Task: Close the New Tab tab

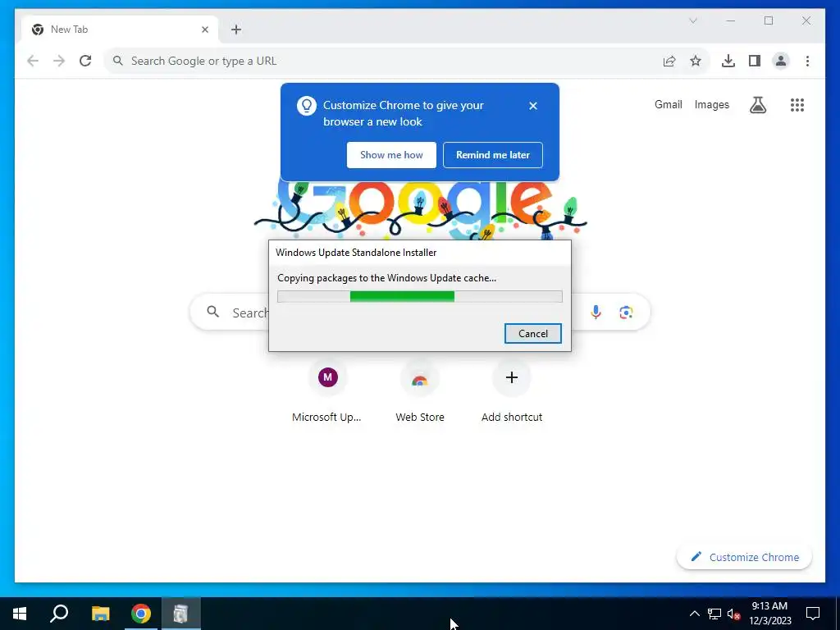Action: [204, 30]
